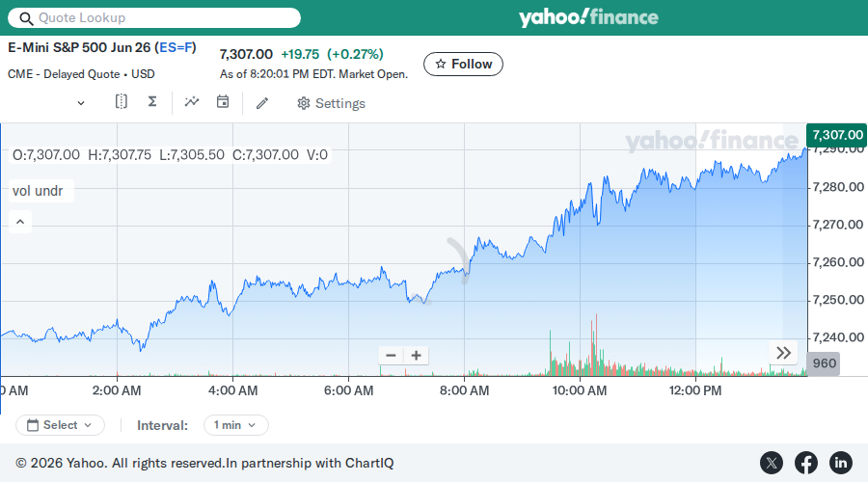Click the 2:00 AM time axis label
Screen dimensions: 868x482
pyautogui.click(x=117, y=390)
